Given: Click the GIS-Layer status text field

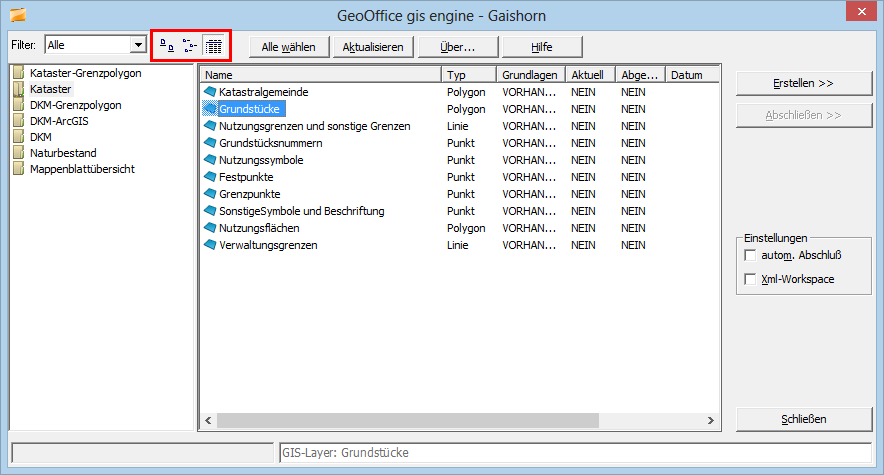Looking at the screenshot, I should click(576, 452).
